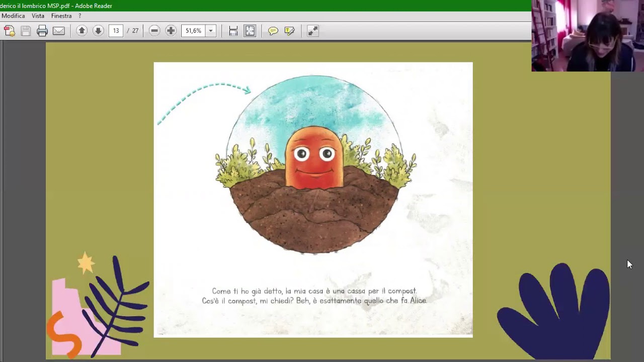Click the Create PDF icon in toolbar
The height and width of the screenshot is (362, 644).
click(9, 31)
